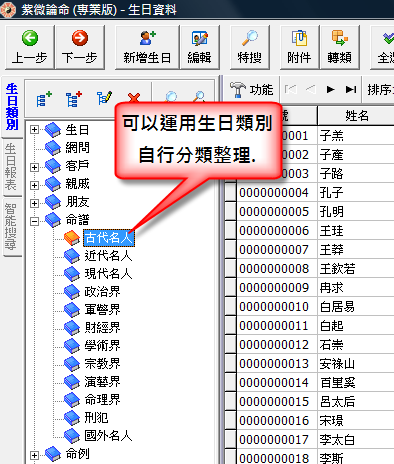394x464 pixels.
Task: Click the red delete category icon
Action: point(134,98)
